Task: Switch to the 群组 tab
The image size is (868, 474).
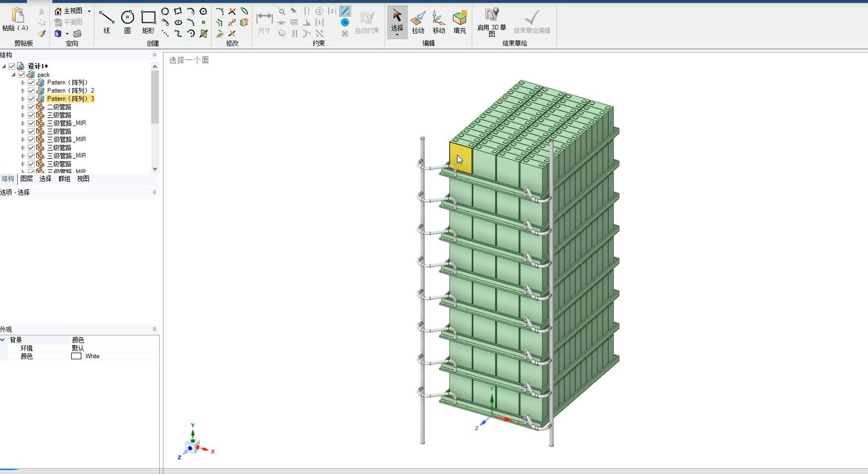Action: 64,179
